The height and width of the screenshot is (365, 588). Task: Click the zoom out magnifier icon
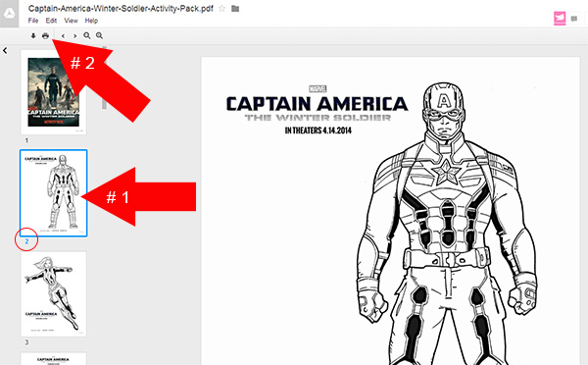point(87,35)
